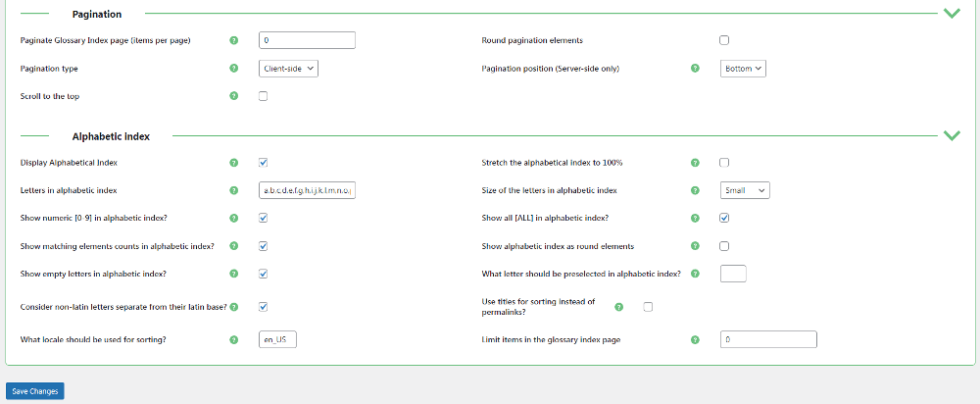
Task: Click help icon beside Scroll to the top
Action: click(233, 96)
